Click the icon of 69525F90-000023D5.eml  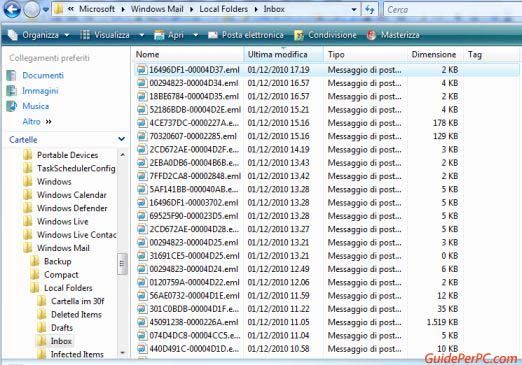pyautogui.click(x=142, y=216)
